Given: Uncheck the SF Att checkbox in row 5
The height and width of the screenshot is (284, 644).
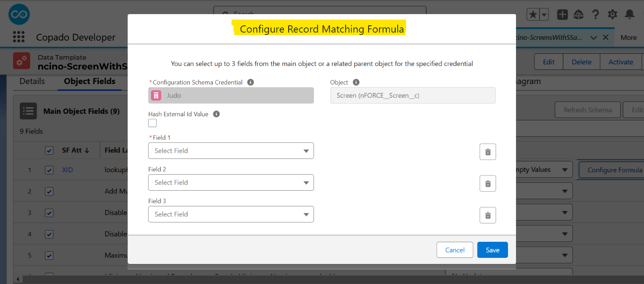Looking at the screenshot, I should [49, 255].
